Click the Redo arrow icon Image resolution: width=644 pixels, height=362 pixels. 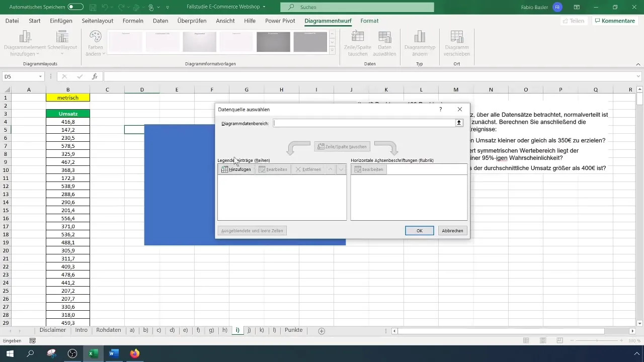[121, 8]
